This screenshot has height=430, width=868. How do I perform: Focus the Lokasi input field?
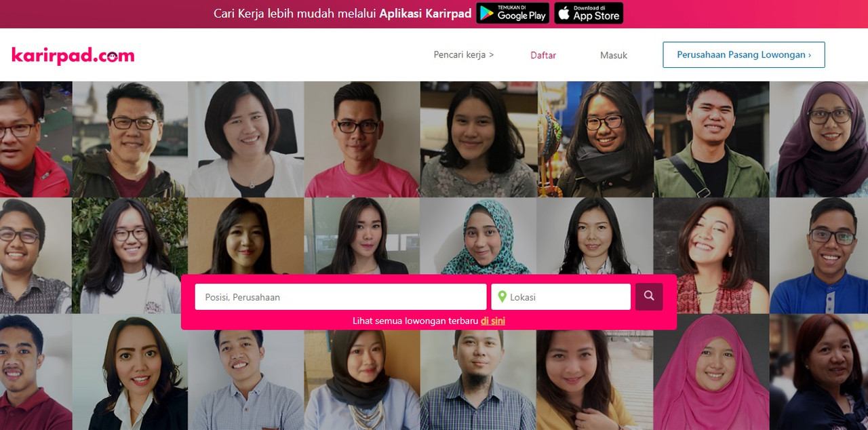561,296
